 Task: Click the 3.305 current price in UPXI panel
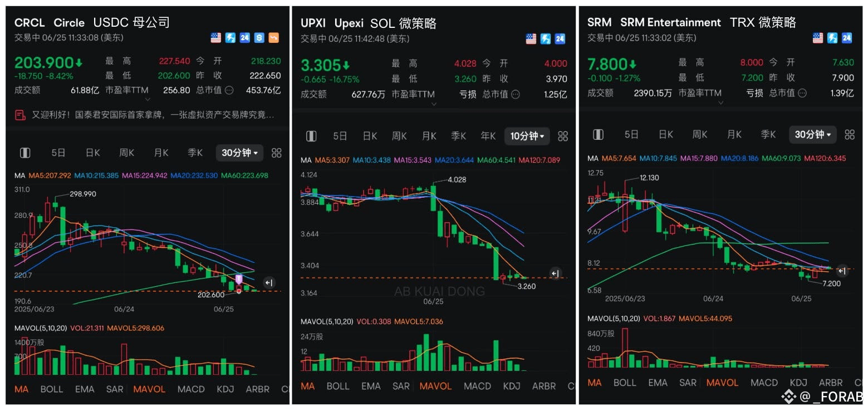pyautogui.click(x=321, y=65)
